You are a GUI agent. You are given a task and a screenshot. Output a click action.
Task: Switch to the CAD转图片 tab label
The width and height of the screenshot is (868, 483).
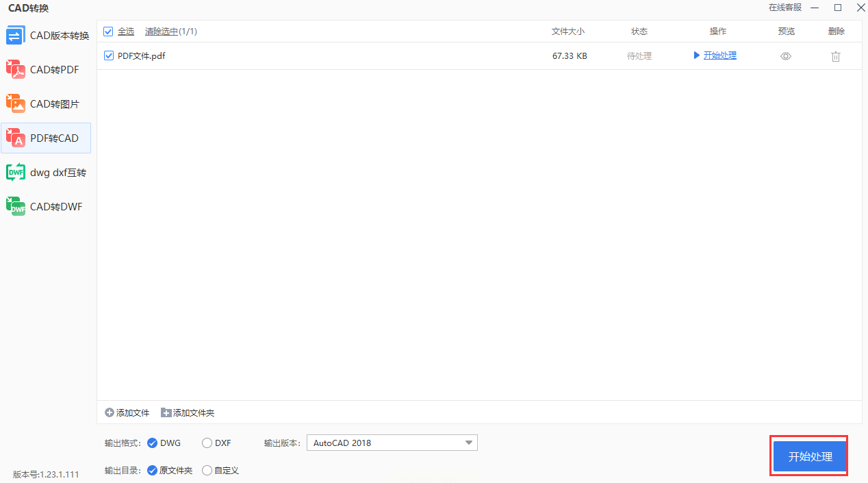pyautogui.click(x=55, y=104)
